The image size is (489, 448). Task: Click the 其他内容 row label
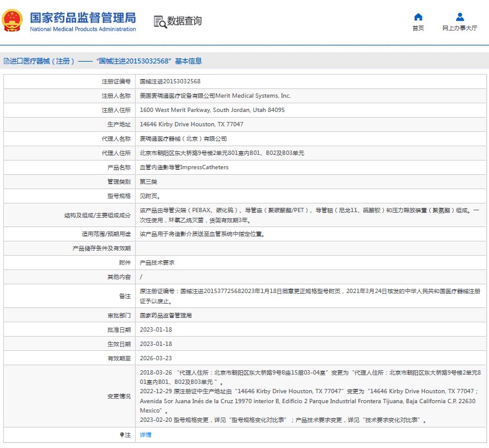pyautogui.click(x=119, y=277)
